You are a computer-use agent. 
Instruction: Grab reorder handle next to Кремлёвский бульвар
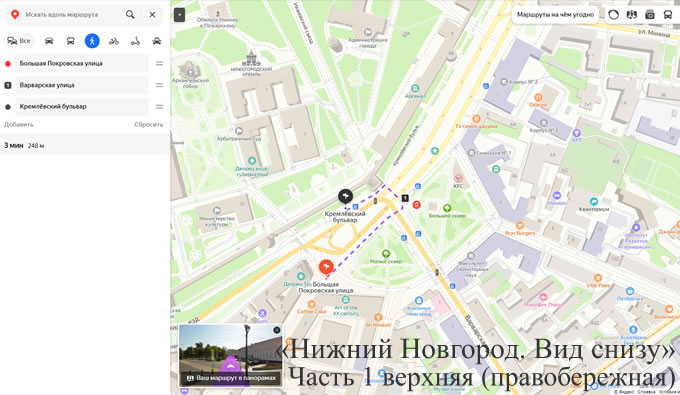point(160,107)
